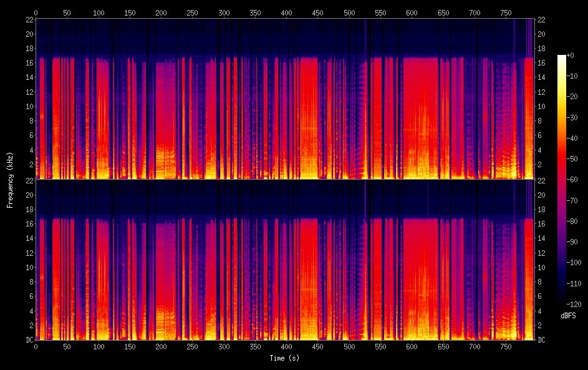This screenshot has width=588, height=370.
Task: Click the 250 tick on the bottom time axis
Action: (x=192, y=346)
